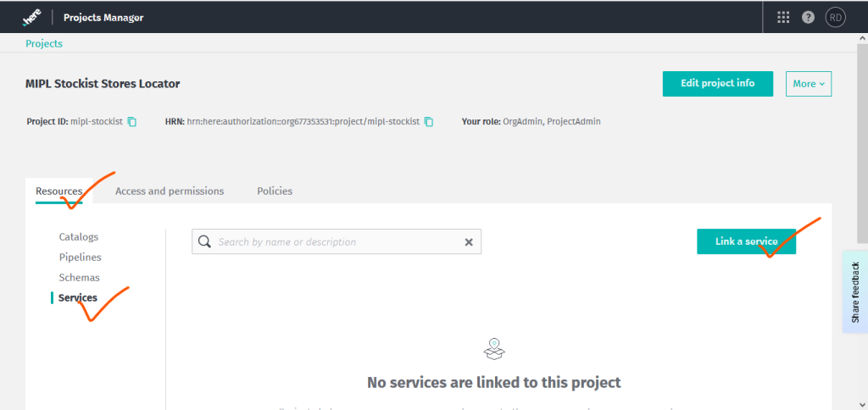Select Schemas in the resources sidebar
The height and width of the screenshot is (410, 868).
coord(79,277)
